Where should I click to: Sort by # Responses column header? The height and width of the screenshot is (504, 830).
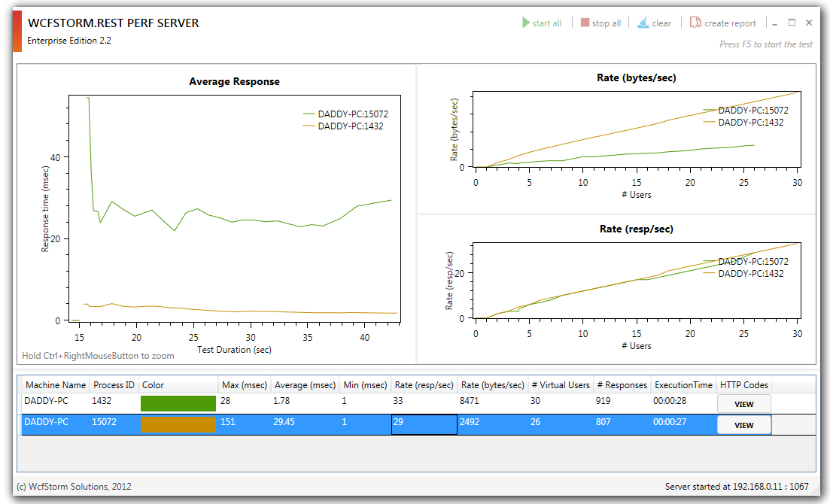pyautogui.click(x=622, y=385)
